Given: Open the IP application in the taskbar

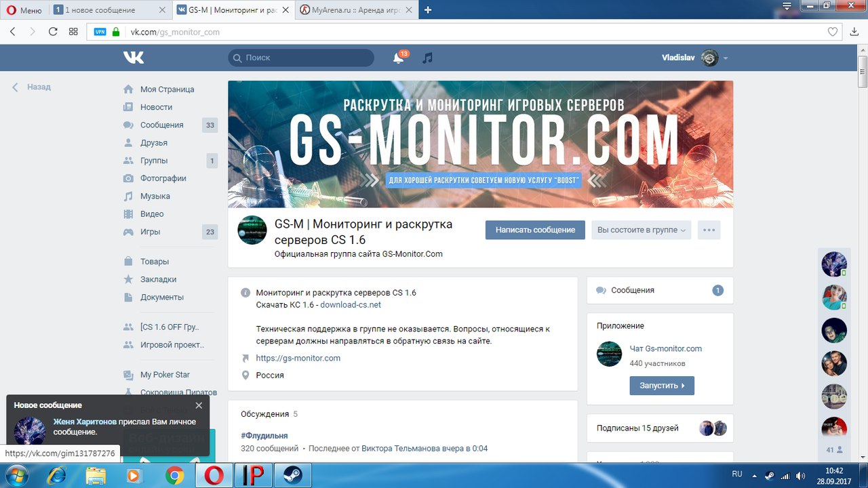Looking at the screenshot, I should click(x=254, y=476).
